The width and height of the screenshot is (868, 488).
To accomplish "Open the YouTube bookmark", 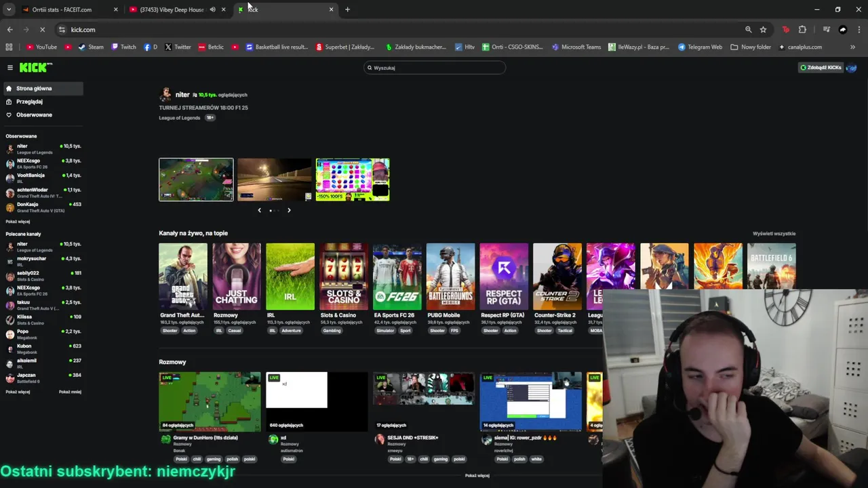I will pos(41,47).
